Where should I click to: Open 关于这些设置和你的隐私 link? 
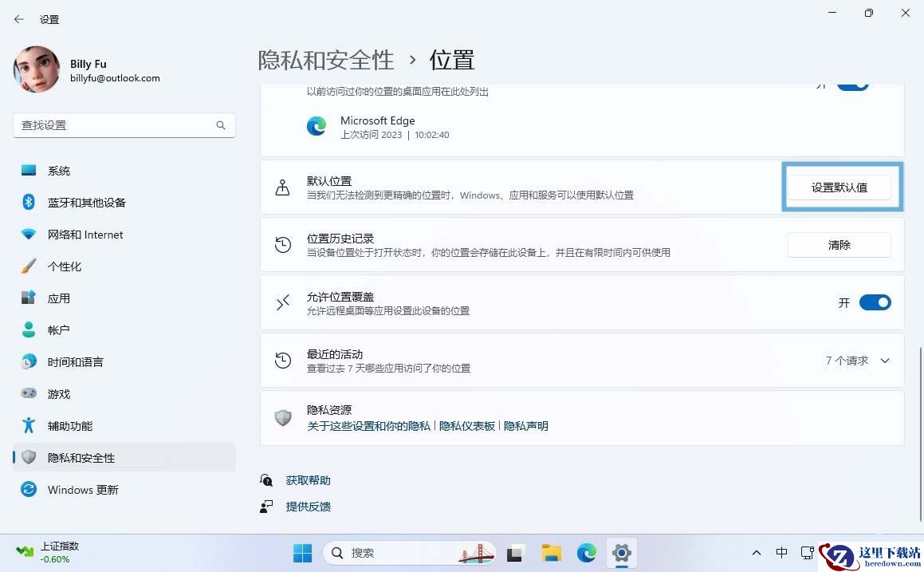pos(369,426)
